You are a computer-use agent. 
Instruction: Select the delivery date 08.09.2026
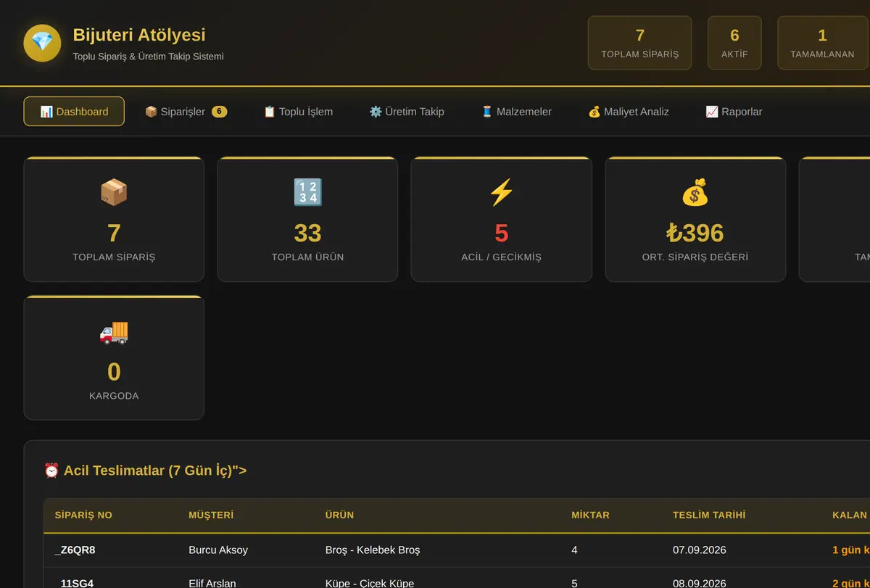pyautogui.click(x=700, y=583)
